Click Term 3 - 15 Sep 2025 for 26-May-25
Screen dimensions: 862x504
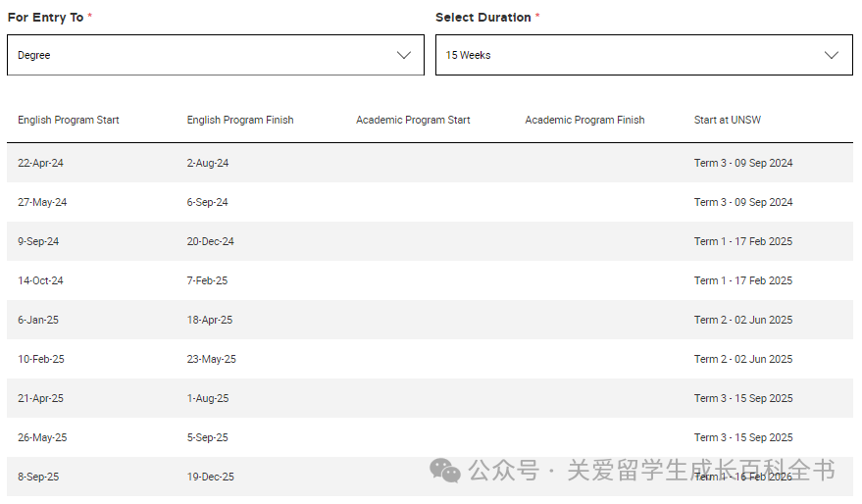coord(743,437)
